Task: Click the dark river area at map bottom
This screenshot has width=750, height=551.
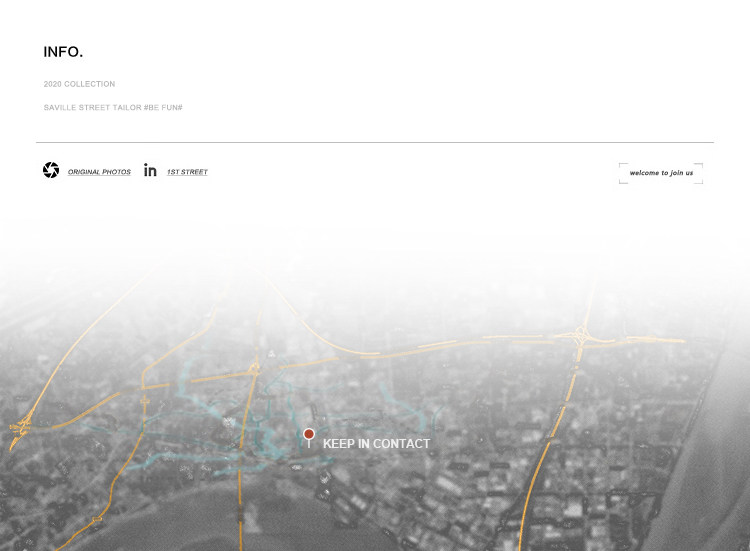Action: click(200, 520)
